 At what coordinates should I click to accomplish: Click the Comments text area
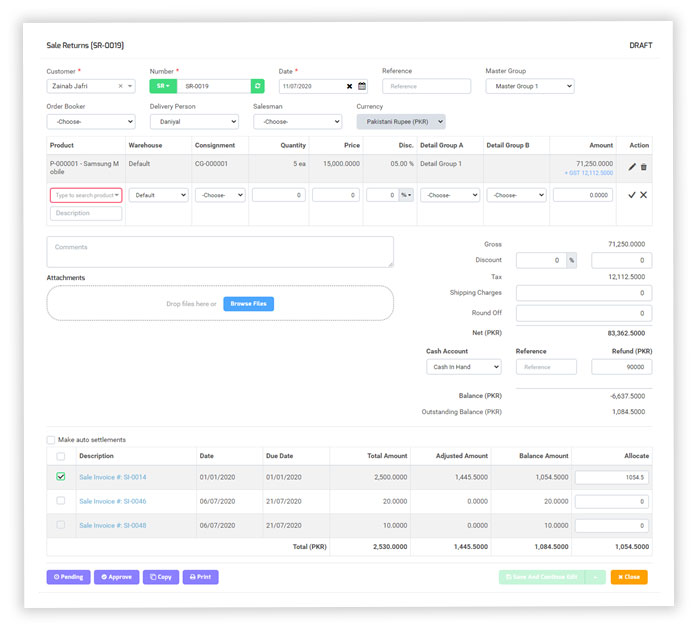point(220,252)
